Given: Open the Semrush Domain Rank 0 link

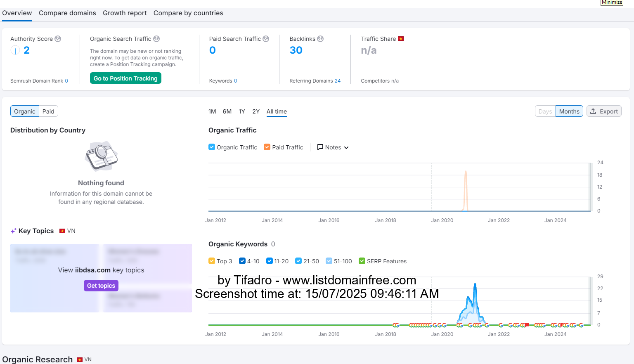Looking at the screenshot, I should (66, 81).
